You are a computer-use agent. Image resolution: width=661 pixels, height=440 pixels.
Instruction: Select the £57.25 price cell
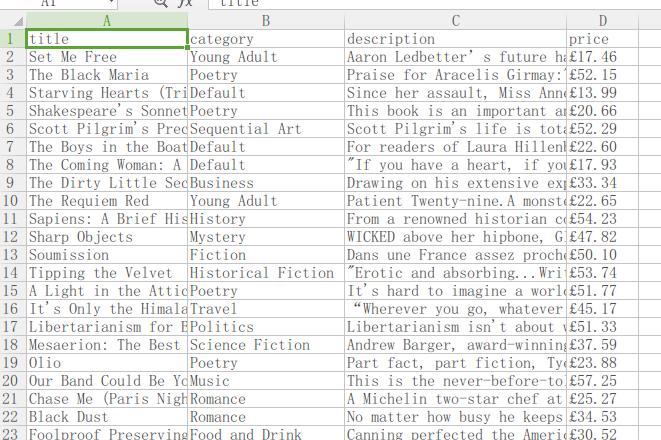click(x=602, y=381)
